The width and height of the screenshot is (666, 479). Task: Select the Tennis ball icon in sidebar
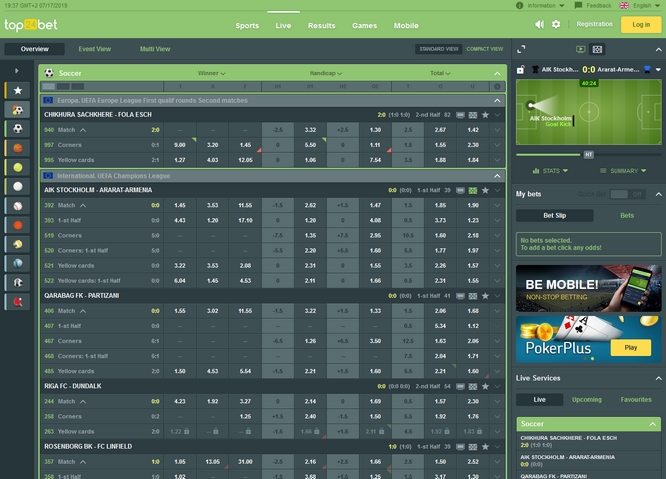[x=18, y=167]
